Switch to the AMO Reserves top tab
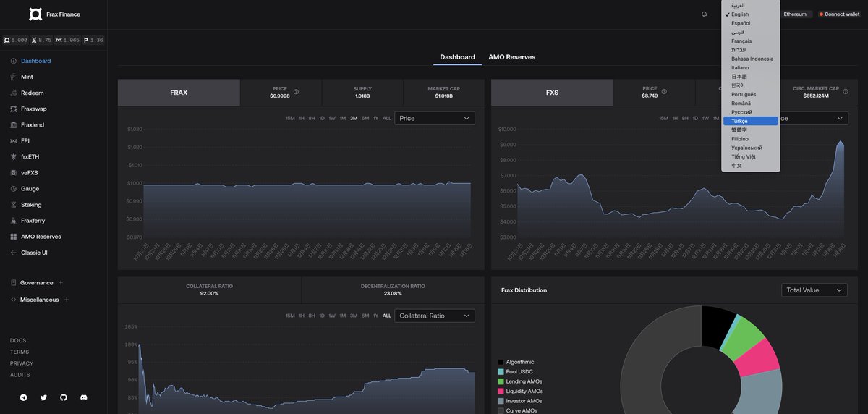The image size is (868, 414). coord(512,57)
